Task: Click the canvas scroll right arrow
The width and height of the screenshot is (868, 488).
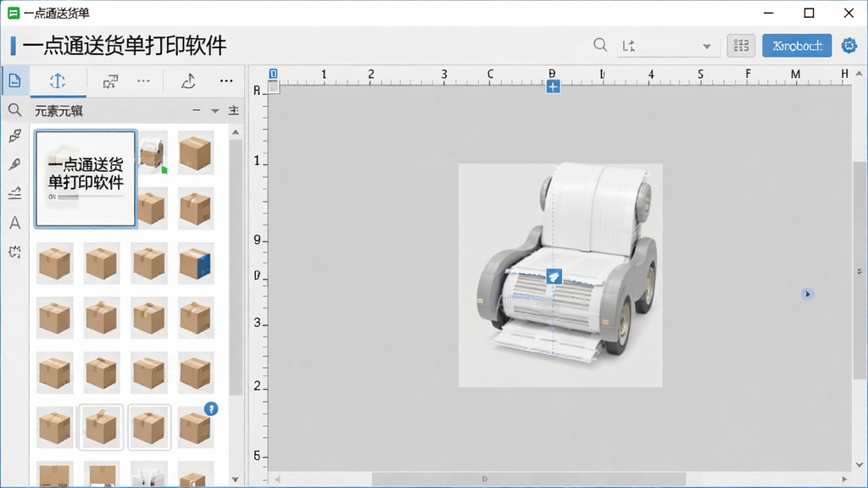Action: click(x=844, y=479)
